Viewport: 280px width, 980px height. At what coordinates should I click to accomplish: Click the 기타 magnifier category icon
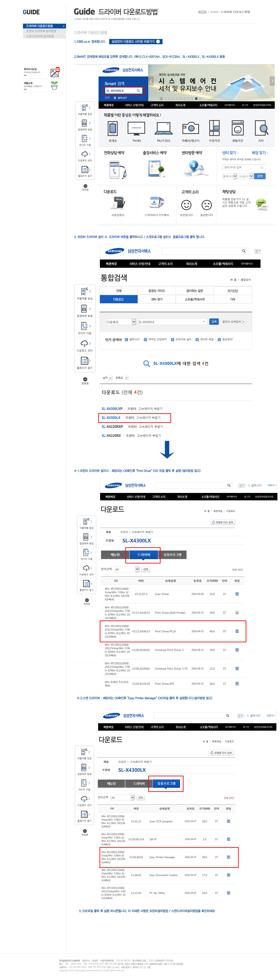tap(261, 128)
